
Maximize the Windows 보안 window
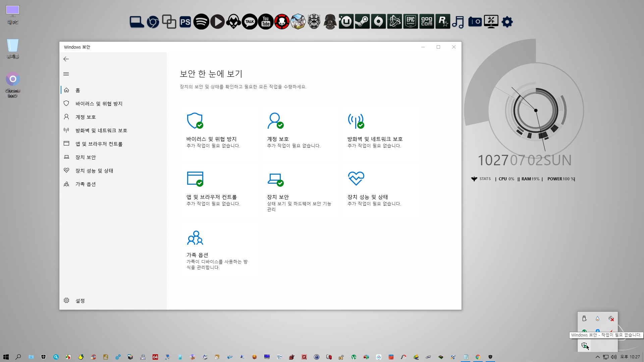(x=438, y=47)
